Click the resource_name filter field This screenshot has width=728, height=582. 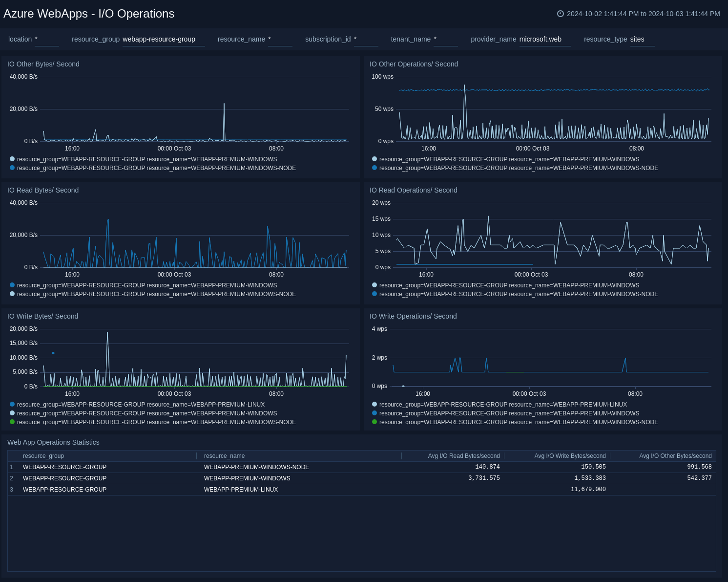[x=280, y=40]
